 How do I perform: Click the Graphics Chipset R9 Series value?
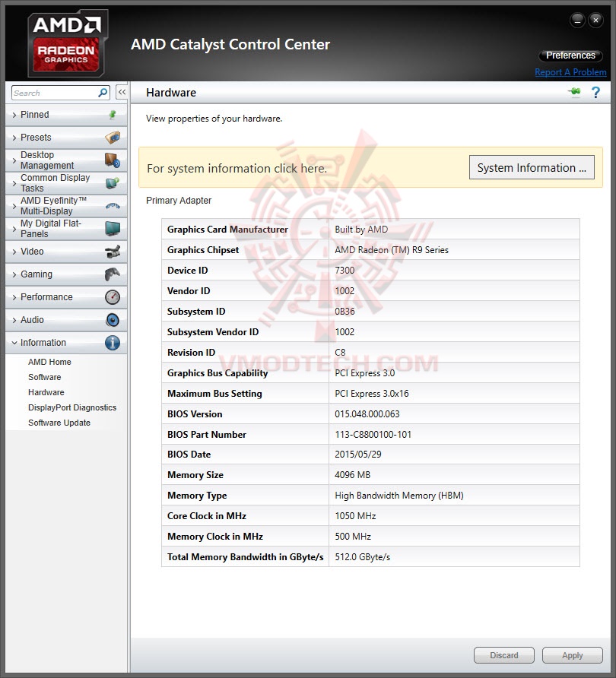click(x=392, y=250)
